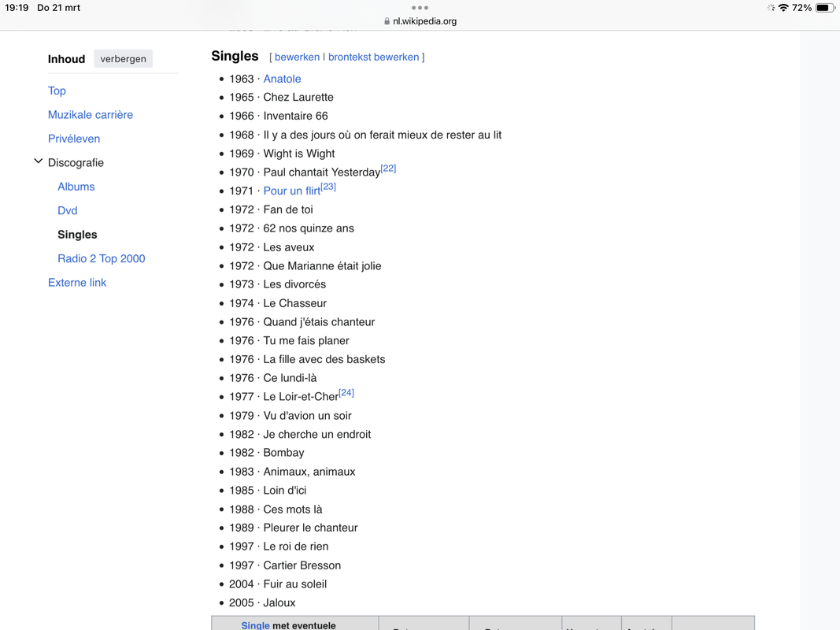
Task: Click the bewerken edit link
Action: (297, 57)
